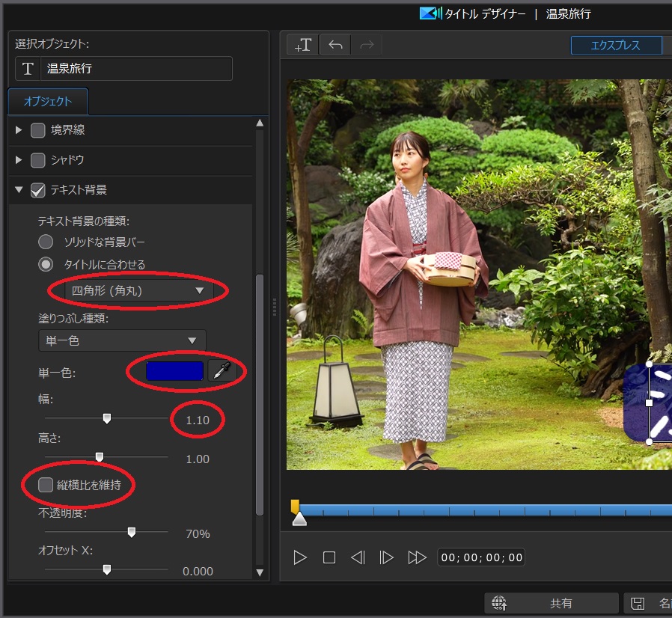
Task: Click the オフセット X slider handle
Action: click(107, 569)
